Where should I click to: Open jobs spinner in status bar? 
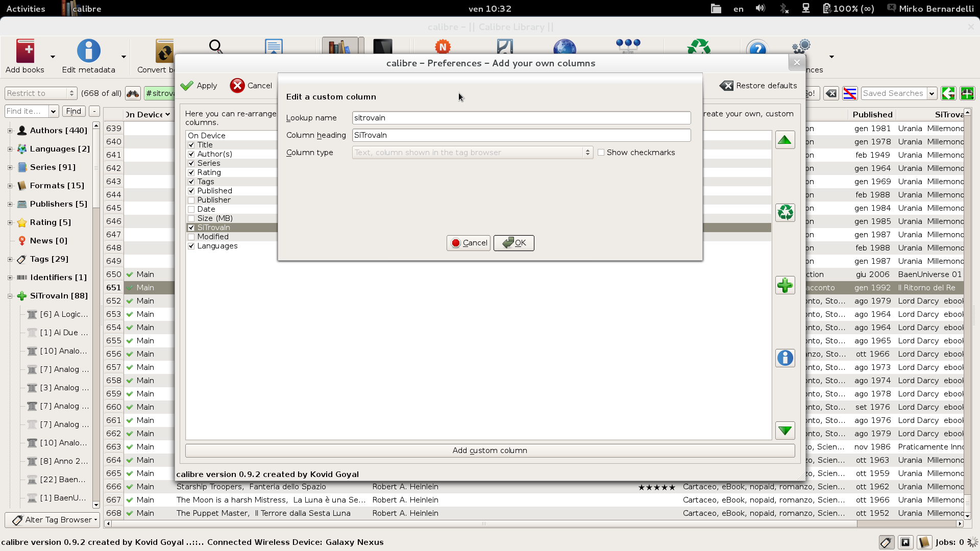(x=972, y=542)
